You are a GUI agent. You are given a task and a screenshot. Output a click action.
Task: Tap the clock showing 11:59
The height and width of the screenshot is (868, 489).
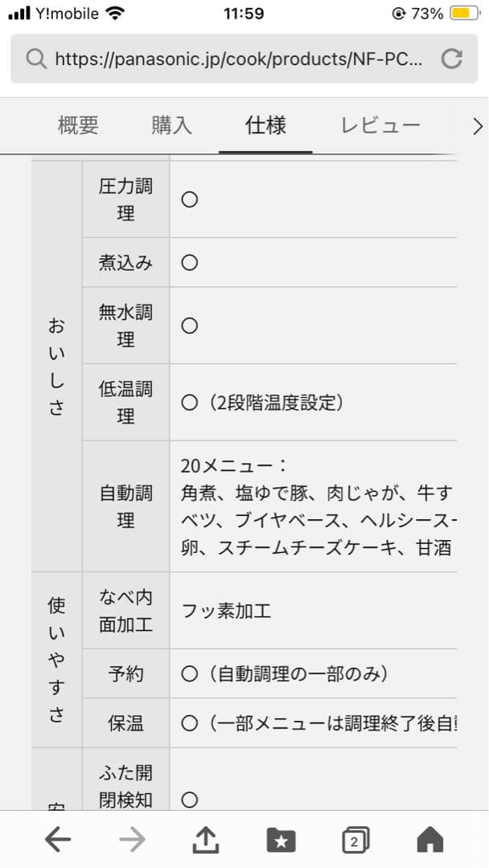[x=244, y=12]
